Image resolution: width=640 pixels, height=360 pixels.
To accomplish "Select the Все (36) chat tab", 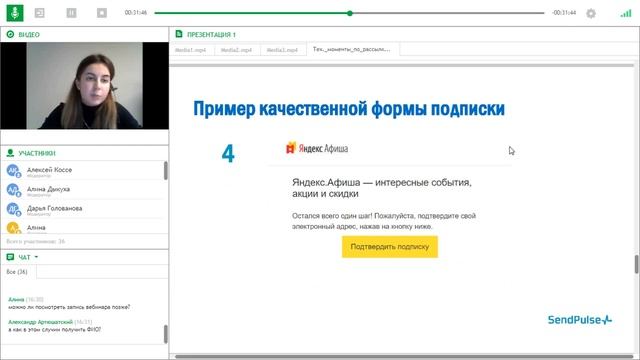I will tap(17, 272).
